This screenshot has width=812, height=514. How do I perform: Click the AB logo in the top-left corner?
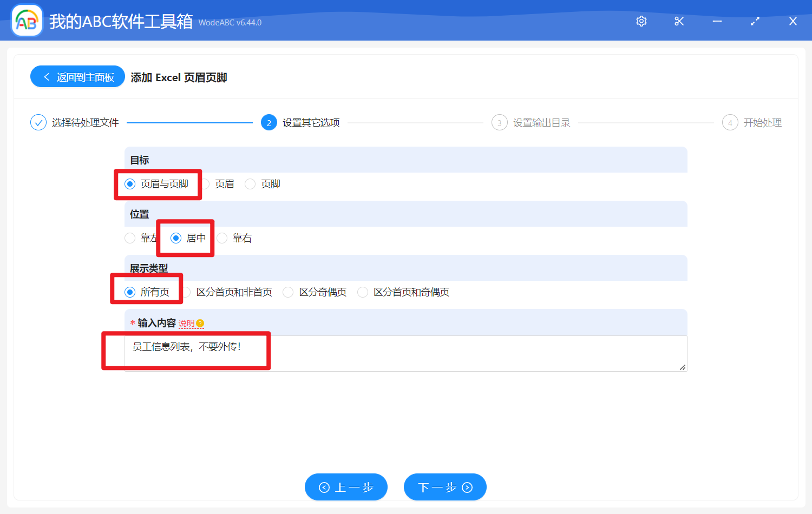point(27,20)
